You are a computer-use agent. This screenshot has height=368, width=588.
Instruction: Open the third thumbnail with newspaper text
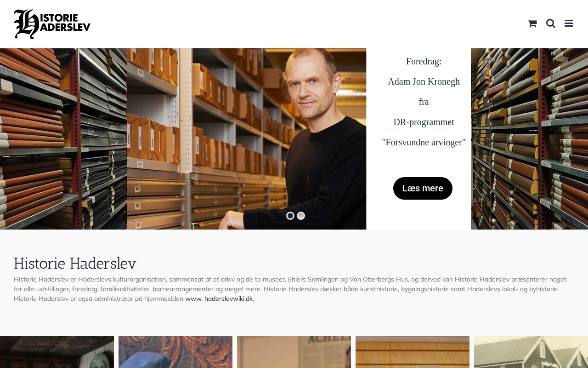294,352
